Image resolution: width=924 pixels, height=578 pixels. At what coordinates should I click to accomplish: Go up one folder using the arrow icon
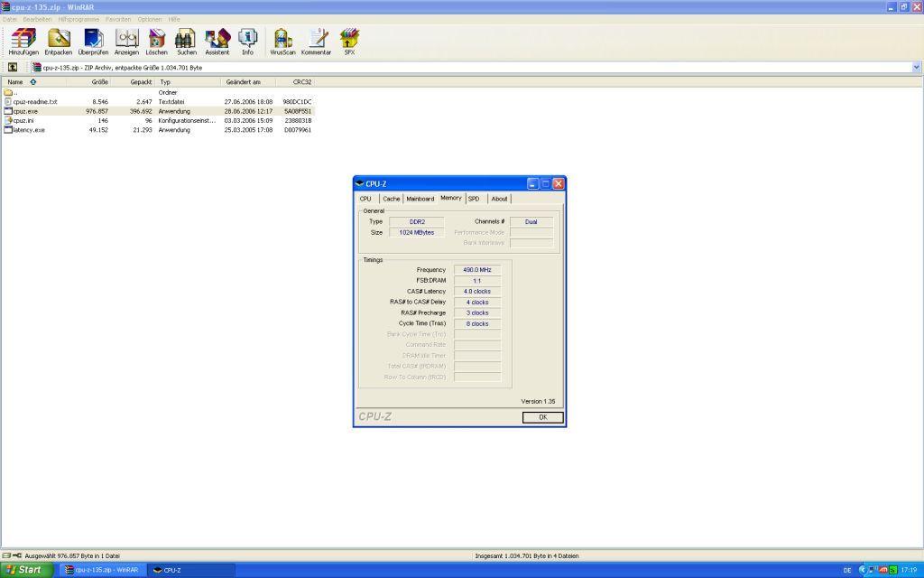(13, 67)
